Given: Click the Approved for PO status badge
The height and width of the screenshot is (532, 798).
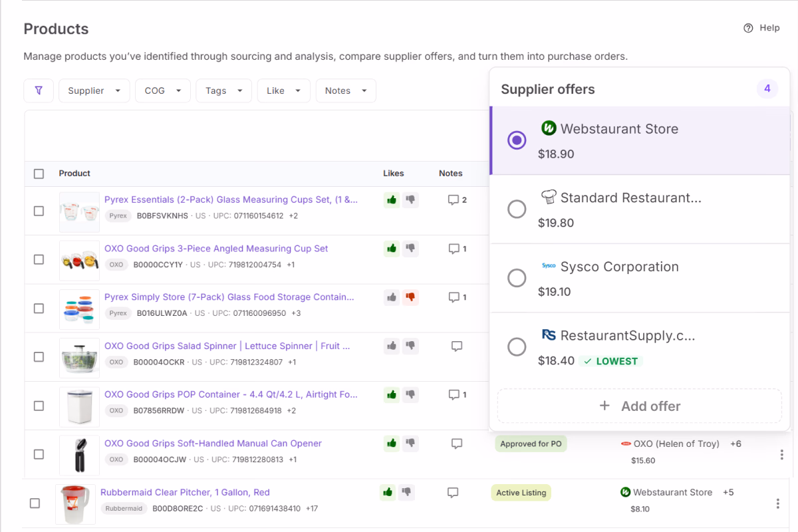Looking at the screenshot, I should [531, 444].
